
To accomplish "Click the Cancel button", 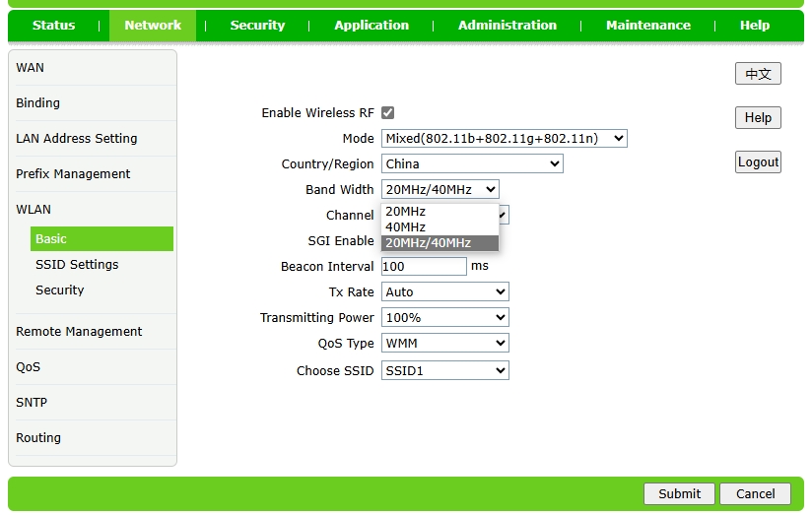I will (x=755, y=494).
